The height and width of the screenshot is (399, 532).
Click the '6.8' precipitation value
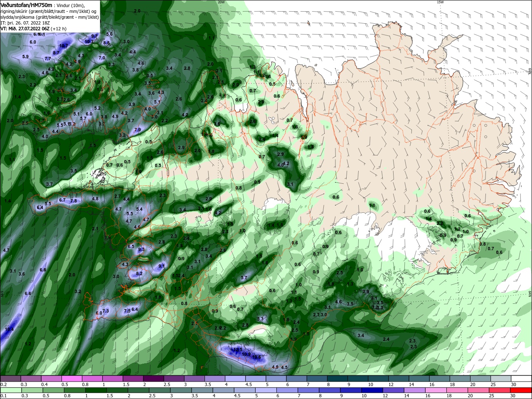click(43, 270)
